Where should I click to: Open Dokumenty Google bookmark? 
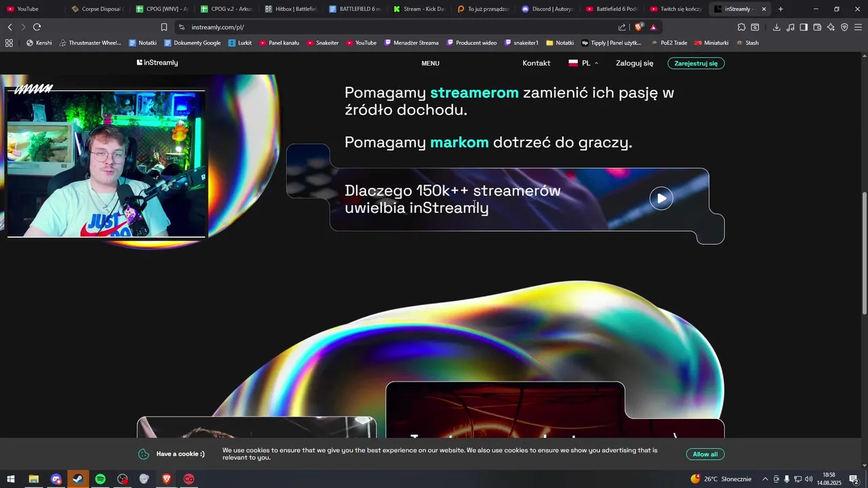[x=193, y=43]
